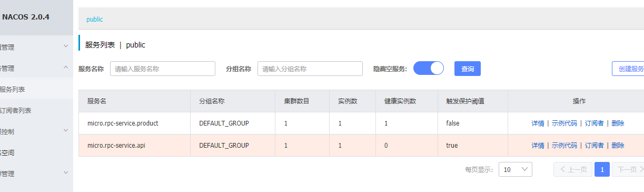This screenshot has height=192, width=644.
Task: Click 删除 for micro.rpc-service.api
Action: [618, 146]
